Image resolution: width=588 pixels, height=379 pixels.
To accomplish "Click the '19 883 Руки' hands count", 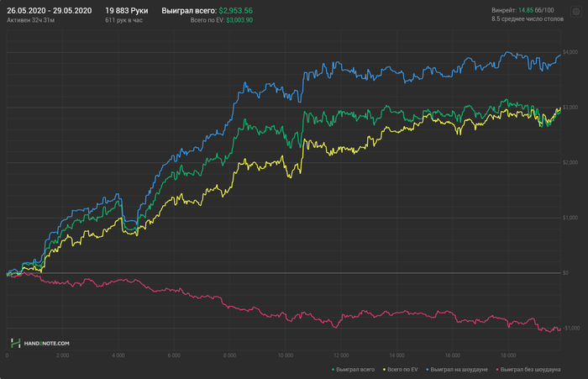I will click(126, 10).
